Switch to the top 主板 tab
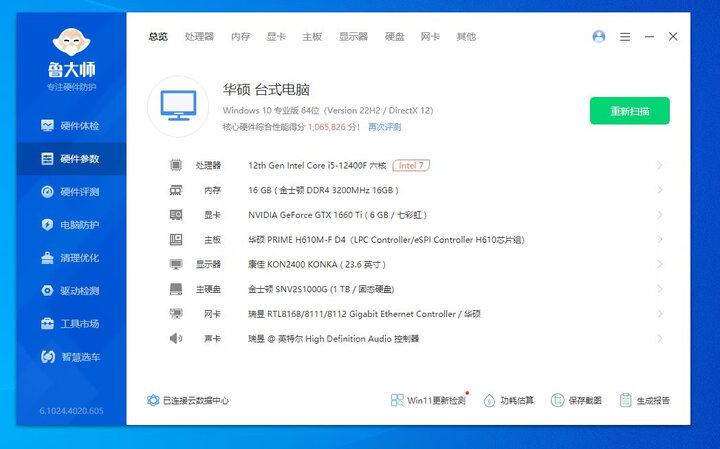720x449 pixels. tap(312, 37)
